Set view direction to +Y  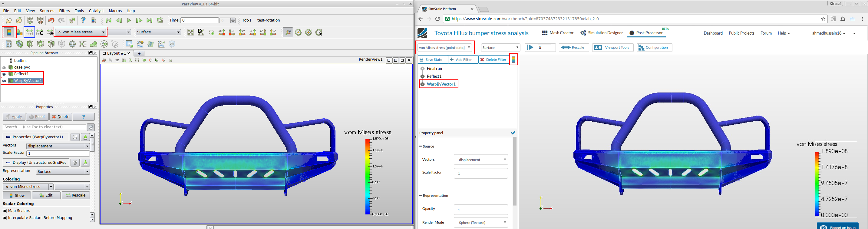(x=242, y=32)
